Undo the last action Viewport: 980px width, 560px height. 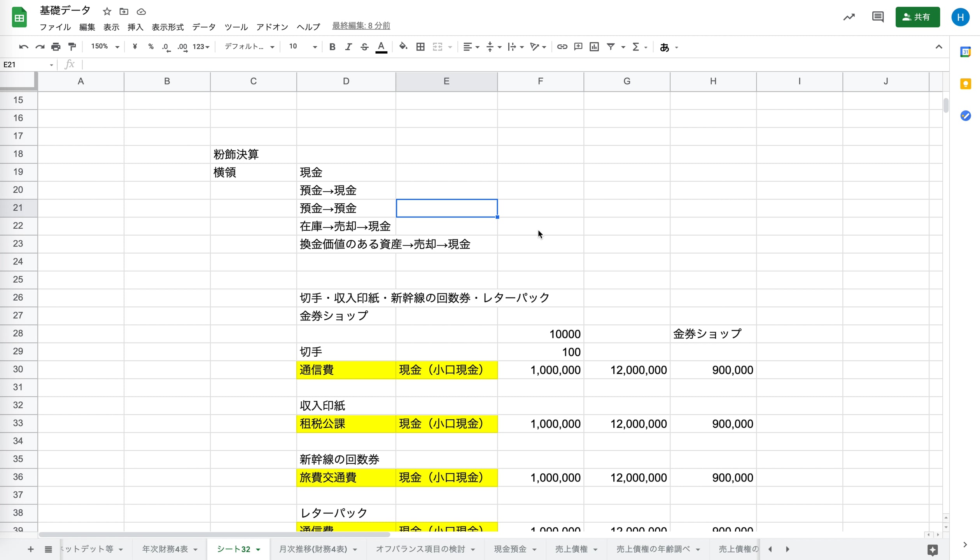23,47
